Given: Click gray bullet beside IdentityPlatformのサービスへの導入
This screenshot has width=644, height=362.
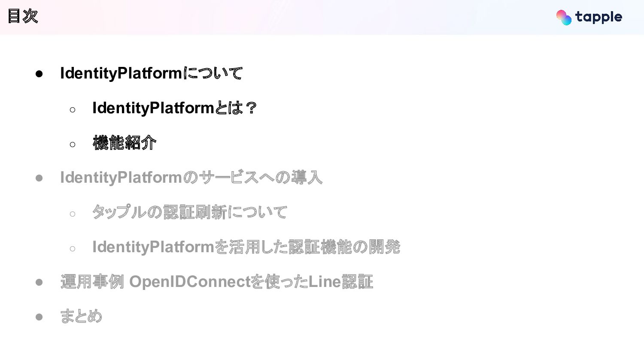Looking at the screenshot, I should tap(39, 178).
